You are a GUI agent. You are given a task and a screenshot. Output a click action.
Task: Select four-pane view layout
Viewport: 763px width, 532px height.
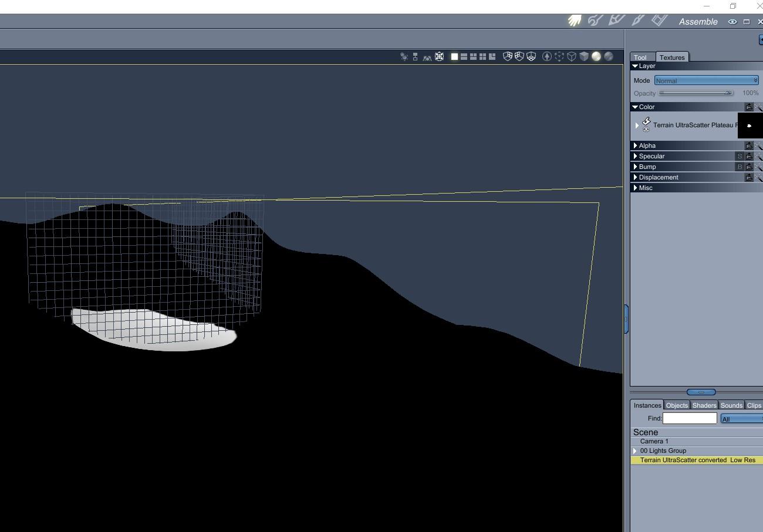482,57
